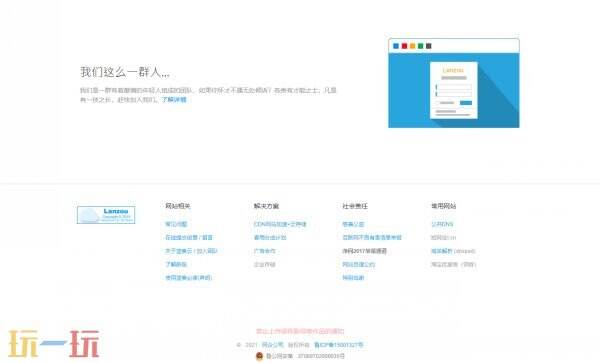Viewport: 600px width, 363px height.
Task: Open the second link under 常用网站
Action: tap(443, 238)
